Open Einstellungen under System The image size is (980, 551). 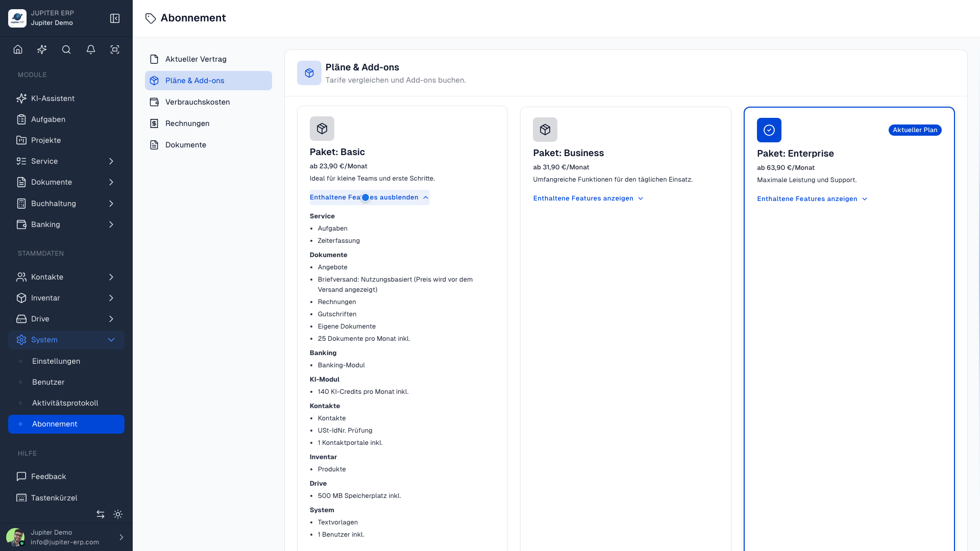66,361
